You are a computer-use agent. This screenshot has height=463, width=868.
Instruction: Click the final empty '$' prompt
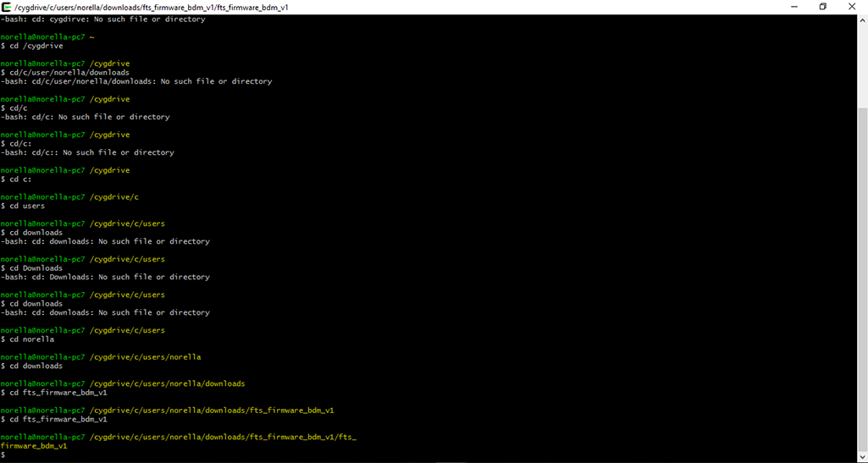pos(3,455)
